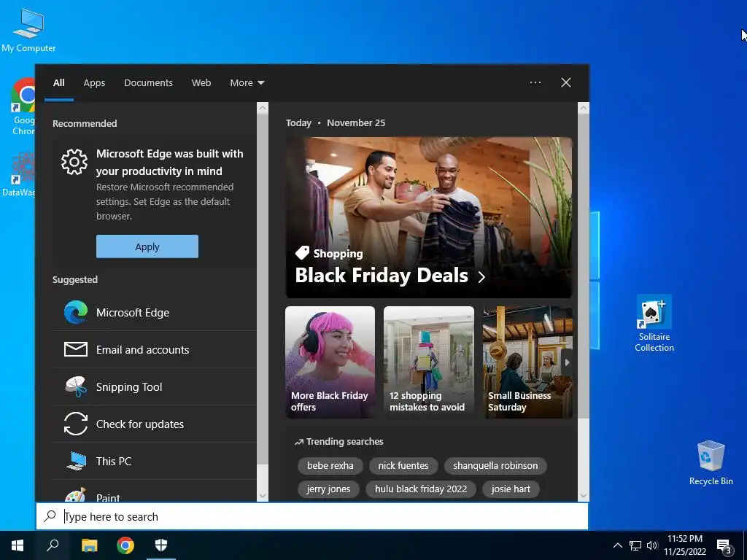Open 12 shopping mistakes to avoid card

[429, 362]
